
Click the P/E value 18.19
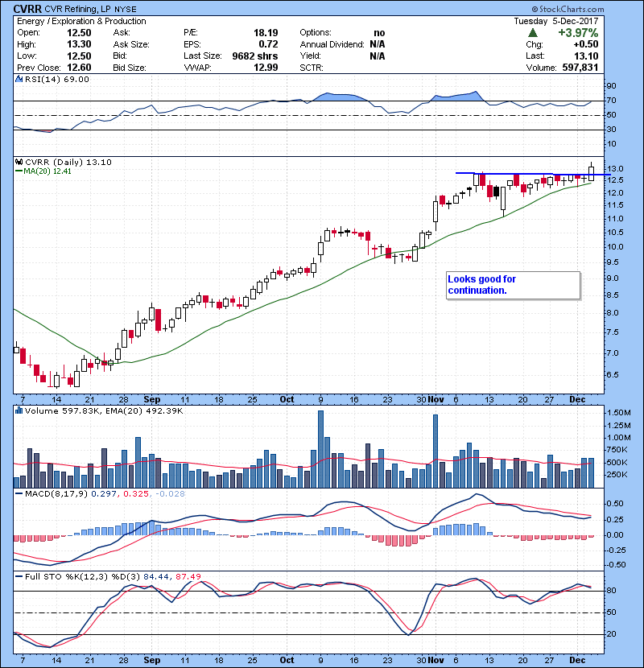coord(266,33)
